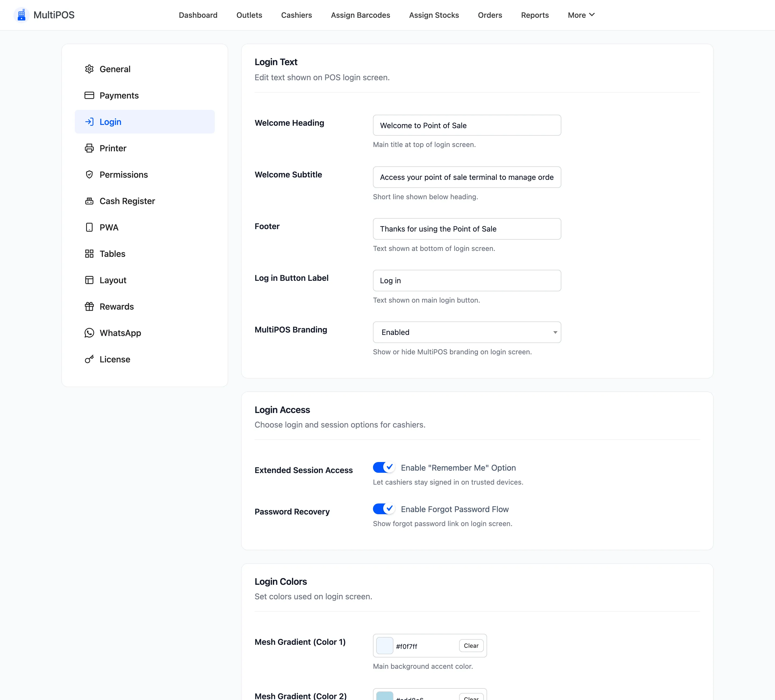
Task: Open Orders from navbar
Action: (490, 15)
